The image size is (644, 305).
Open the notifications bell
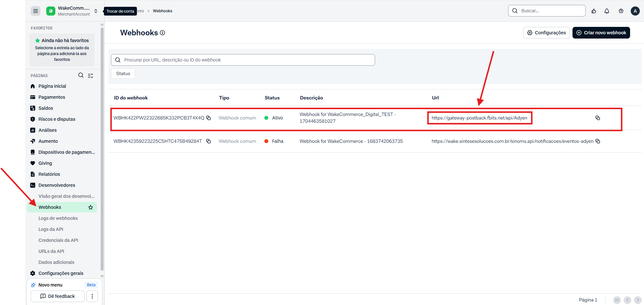[607, 11]
